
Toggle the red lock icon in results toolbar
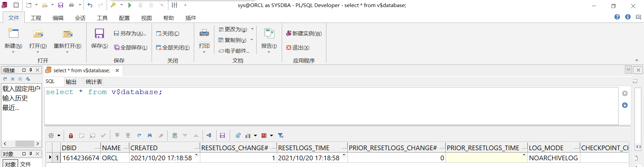71,135
